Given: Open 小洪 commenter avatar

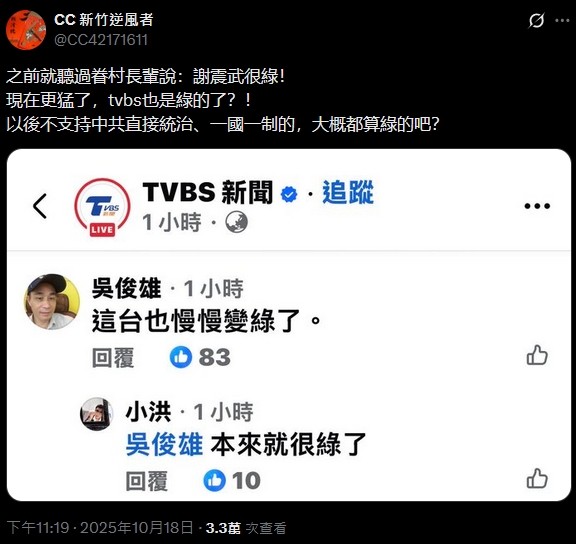Looking at the screenshot, I should pos(97,414).
